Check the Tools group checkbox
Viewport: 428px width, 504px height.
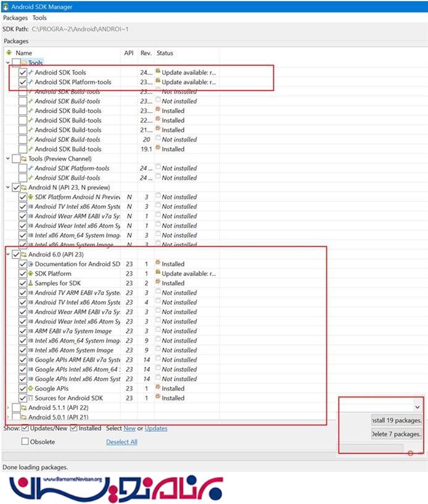(x=16, y=63)
